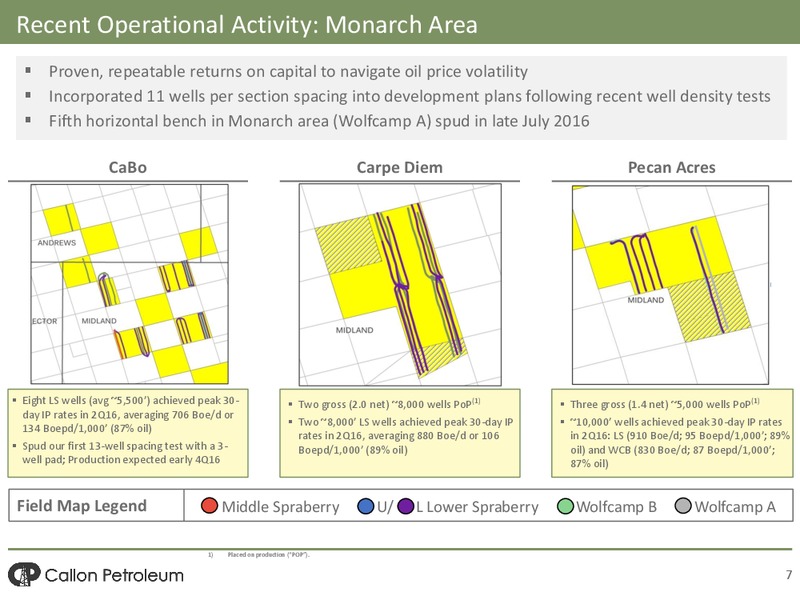This screenshot has width=800, height=600.
Task: Select the green Wolfcamp B legend circle
Action: (565, 506)
